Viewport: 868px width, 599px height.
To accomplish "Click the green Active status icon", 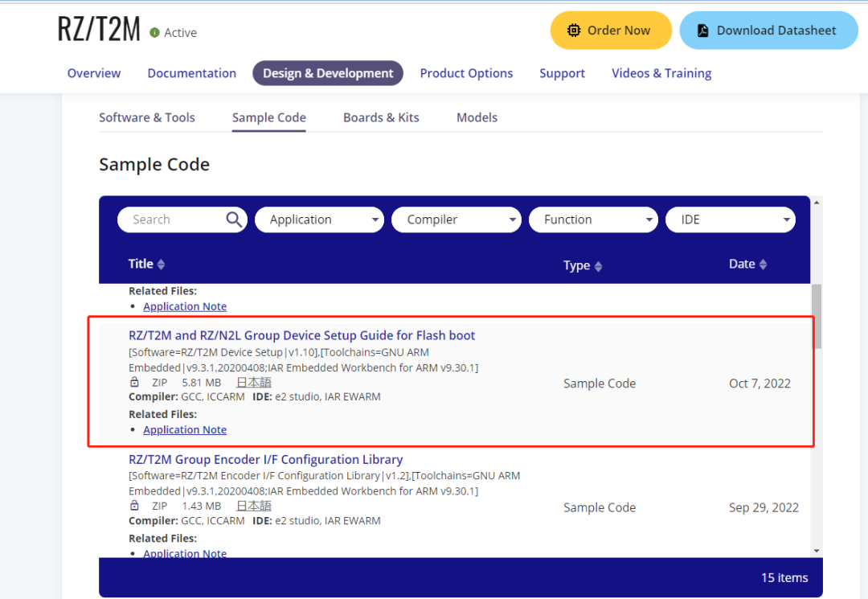I will [x=154, y=33].
